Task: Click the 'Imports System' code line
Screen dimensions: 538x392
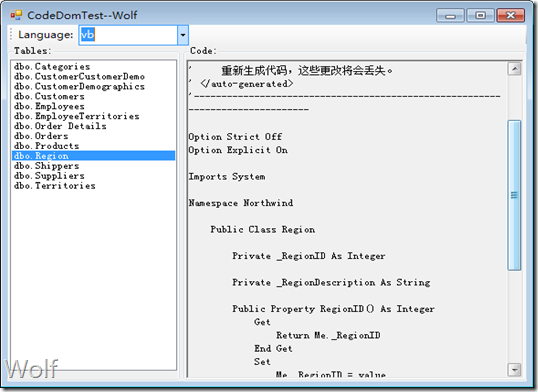Action: [x=227, y=177]
